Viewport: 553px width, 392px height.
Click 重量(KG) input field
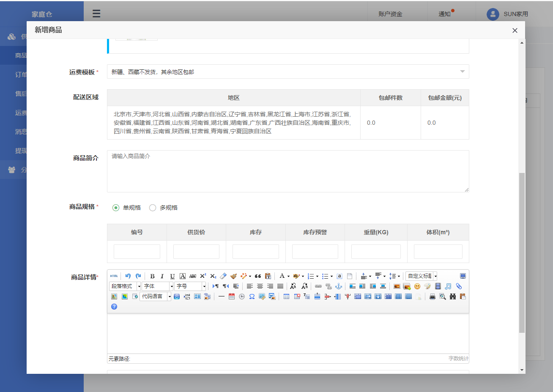coord(376,252)
